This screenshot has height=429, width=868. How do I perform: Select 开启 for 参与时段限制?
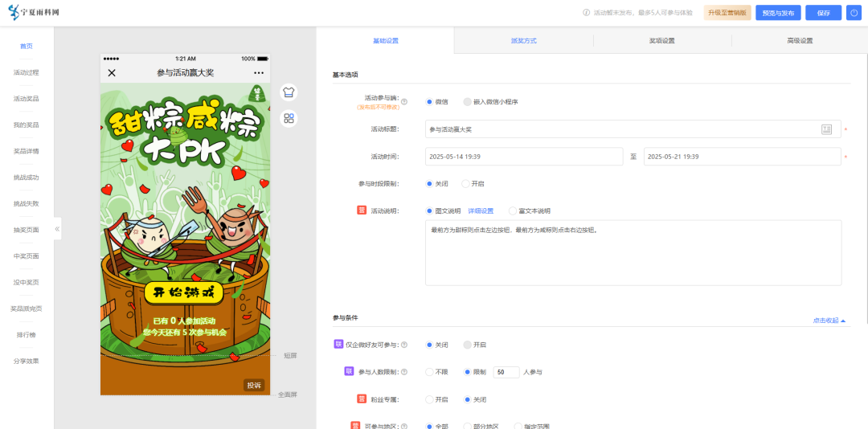pos(465,183)
